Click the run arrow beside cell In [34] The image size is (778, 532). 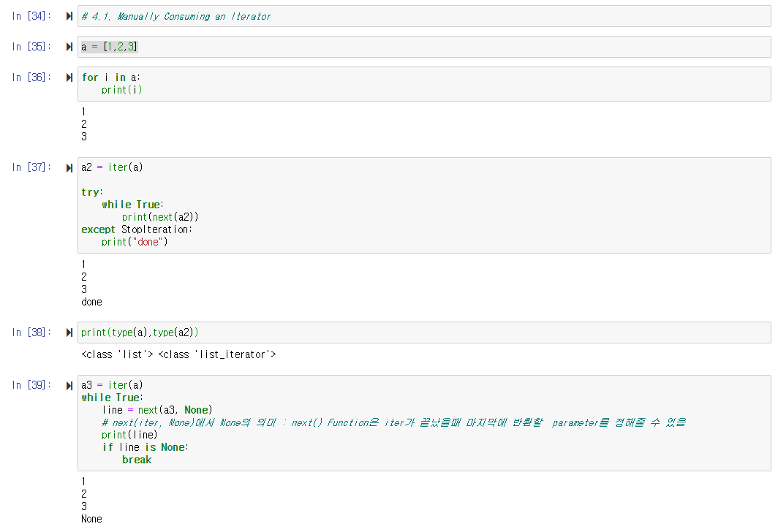pyautogui.click(x=68, y=15)
